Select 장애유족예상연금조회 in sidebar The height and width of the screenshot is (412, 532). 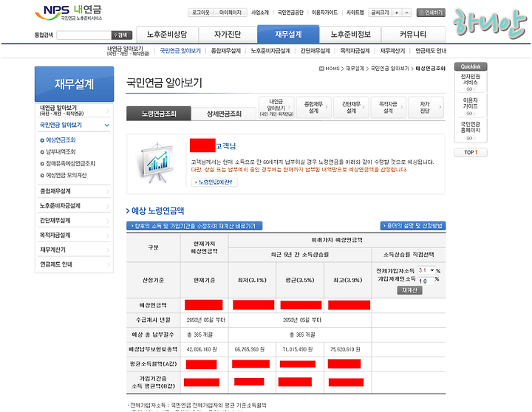[x=70, y=163]
